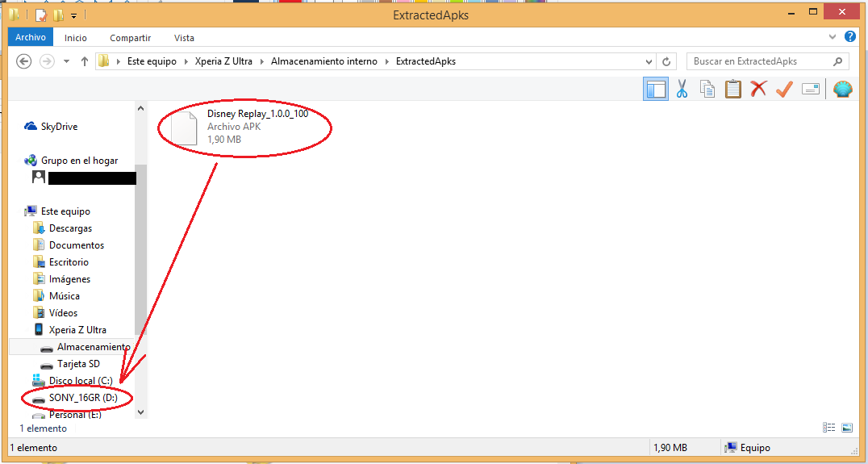
Task: Click the Copy icon in toolbar
Action: click(707, 89)
